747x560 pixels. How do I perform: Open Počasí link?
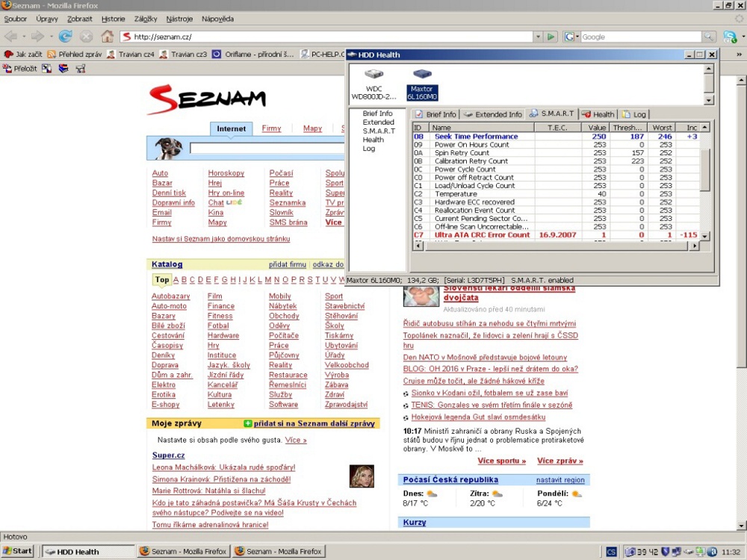281,173
